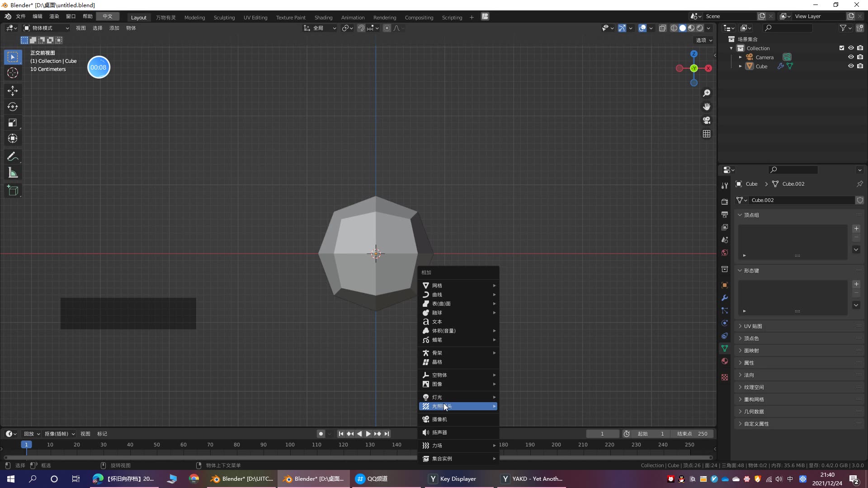Select the Move tool in left toolbar

[x=13, y=91]
